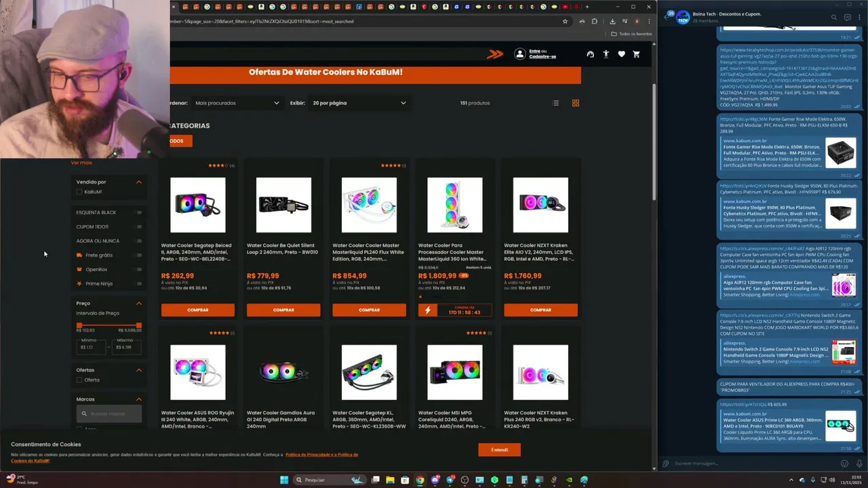Click the minimum price slider handle
The height and width of the screenshot is (488, 868).
coord(79,326)
